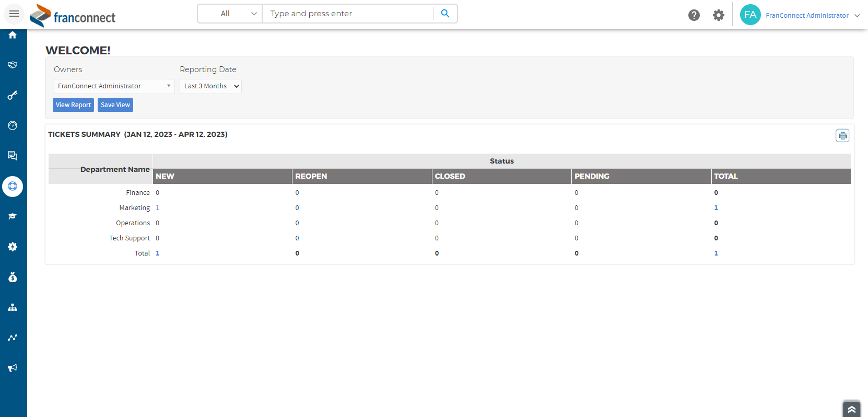Select the lifebuoy support icon

tap(13, 187)
